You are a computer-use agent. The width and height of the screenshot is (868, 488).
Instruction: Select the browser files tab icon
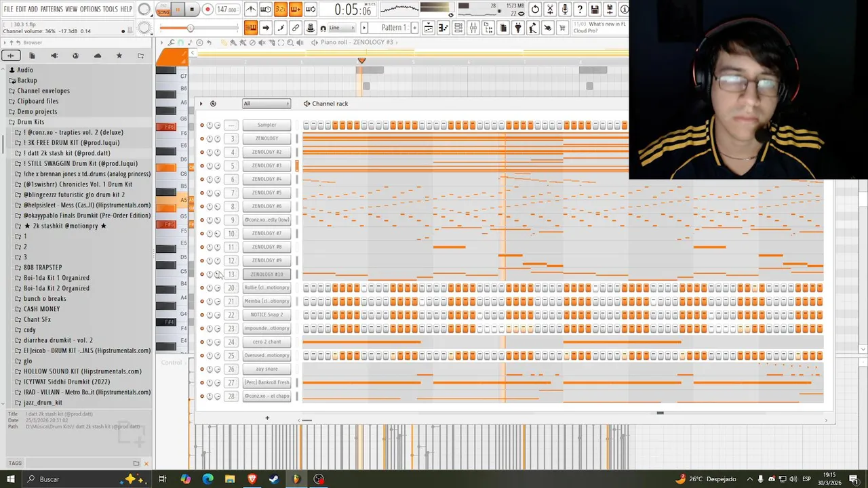click(32, 56)
